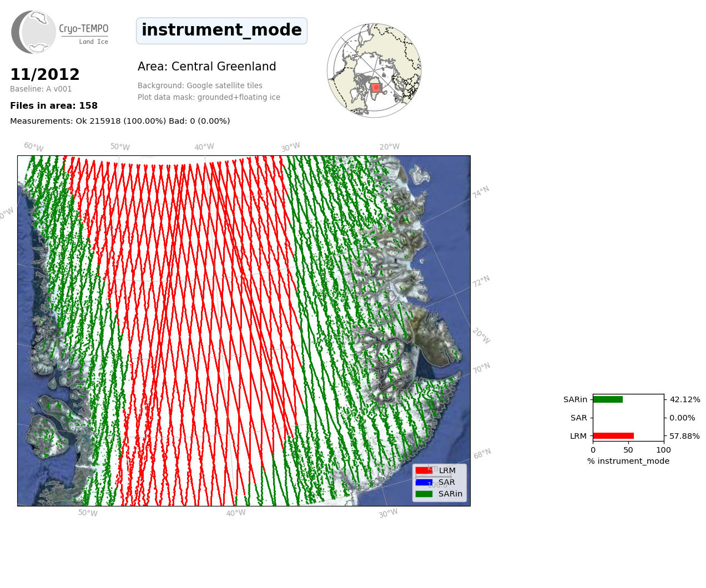Click the 0.00% SAR percentage label
This screenshot has width=706, height=588.
(682, 418)
